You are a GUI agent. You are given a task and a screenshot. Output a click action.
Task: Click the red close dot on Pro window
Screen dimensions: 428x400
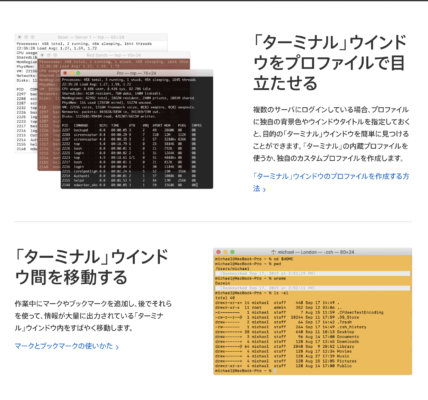(x=65, y=73)
